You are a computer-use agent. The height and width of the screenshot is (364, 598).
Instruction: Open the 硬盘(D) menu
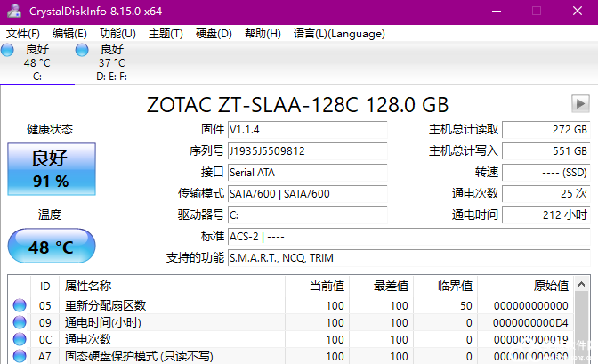(214, 34)
